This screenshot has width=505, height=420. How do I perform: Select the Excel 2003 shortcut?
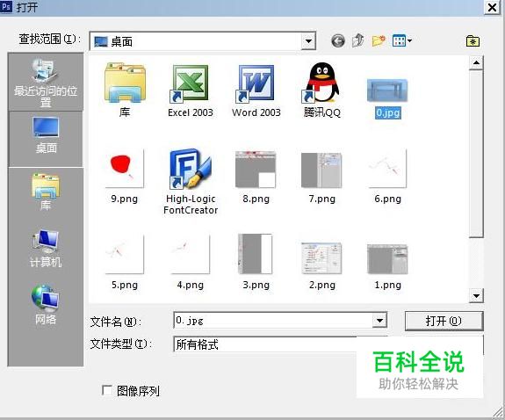[x=191, y=91]
